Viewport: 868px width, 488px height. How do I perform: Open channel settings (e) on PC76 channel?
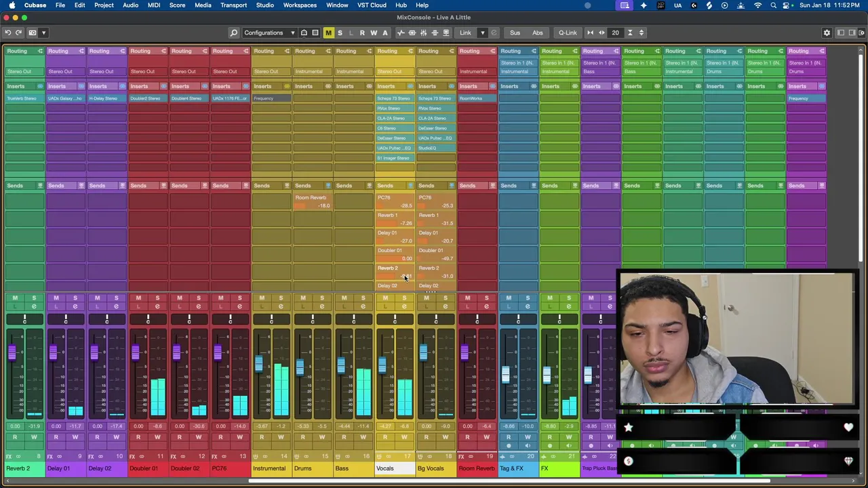[239, 307]
